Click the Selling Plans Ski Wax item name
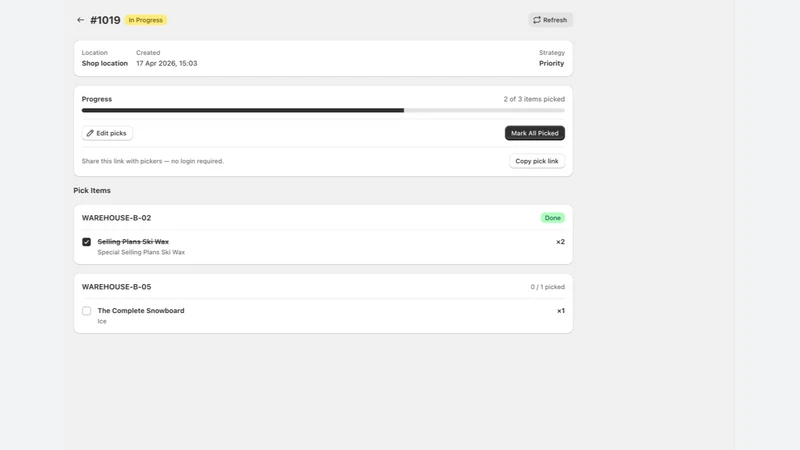 [133, 242]
